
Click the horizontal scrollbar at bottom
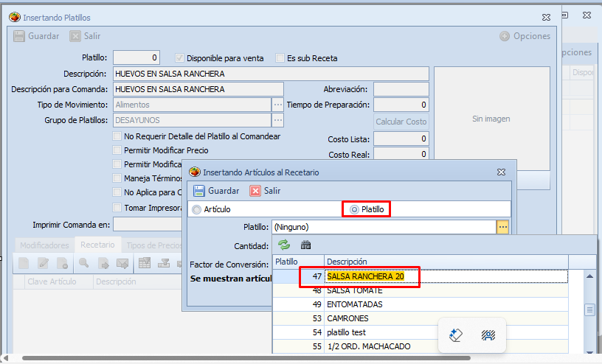[243, 358]
